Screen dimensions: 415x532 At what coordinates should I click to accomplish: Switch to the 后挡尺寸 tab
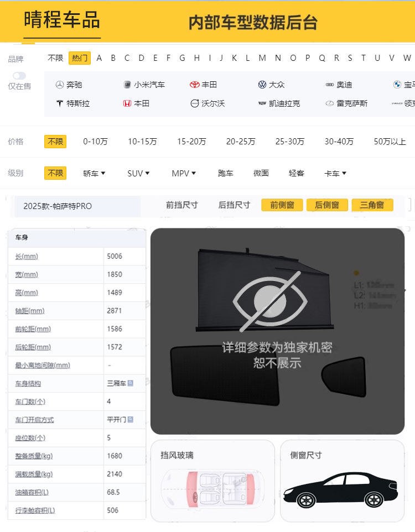(x=234, y=205)
